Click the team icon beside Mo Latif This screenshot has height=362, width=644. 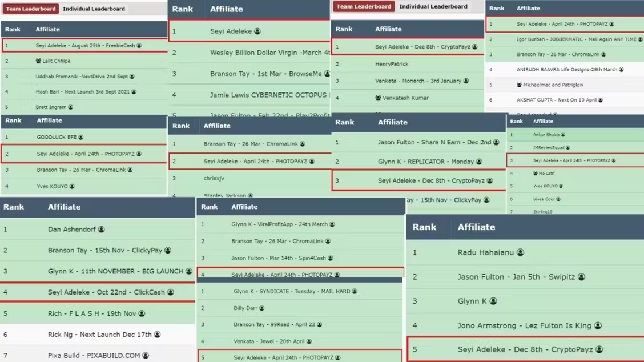click(x=535, y=174)
